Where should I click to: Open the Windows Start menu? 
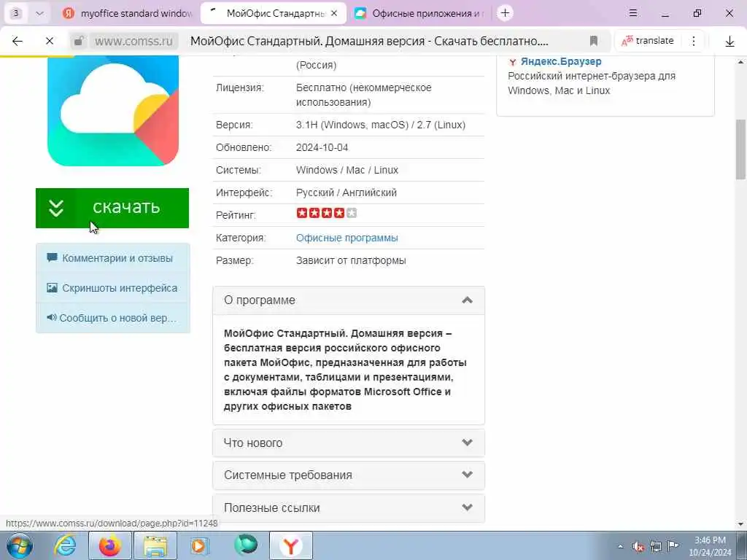pos(20,545)
